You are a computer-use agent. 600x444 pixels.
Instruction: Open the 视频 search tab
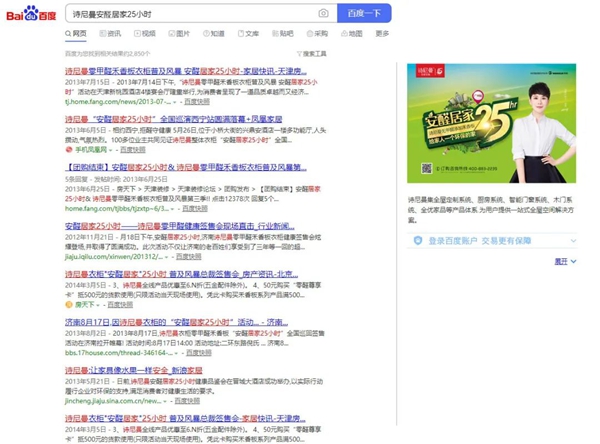[145, 34]
